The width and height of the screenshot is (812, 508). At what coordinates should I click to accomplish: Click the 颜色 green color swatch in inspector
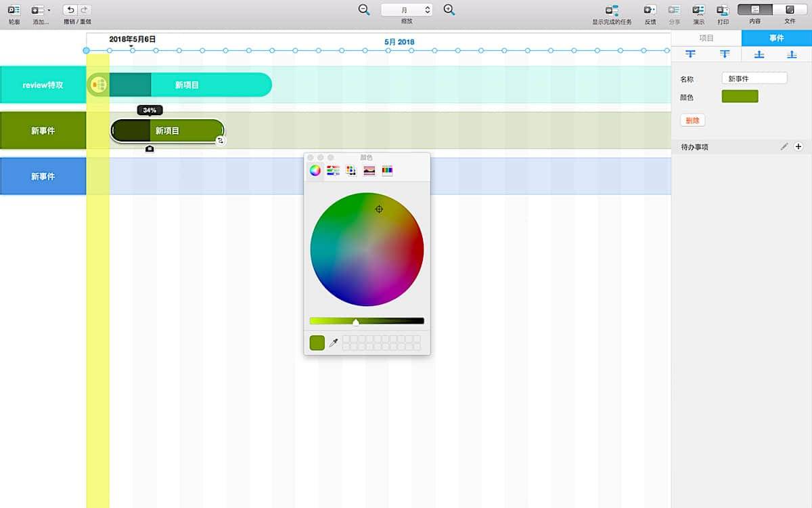[740, 97]
